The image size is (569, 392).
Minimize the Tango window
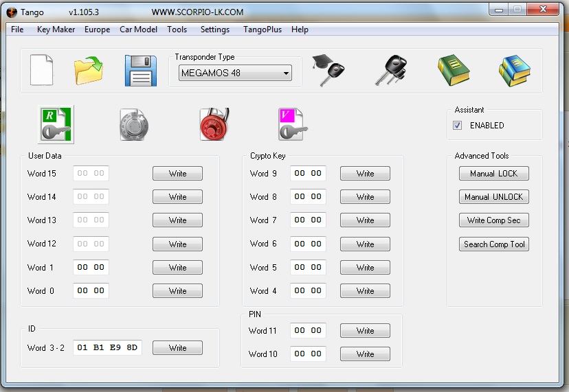click(499, 10)
